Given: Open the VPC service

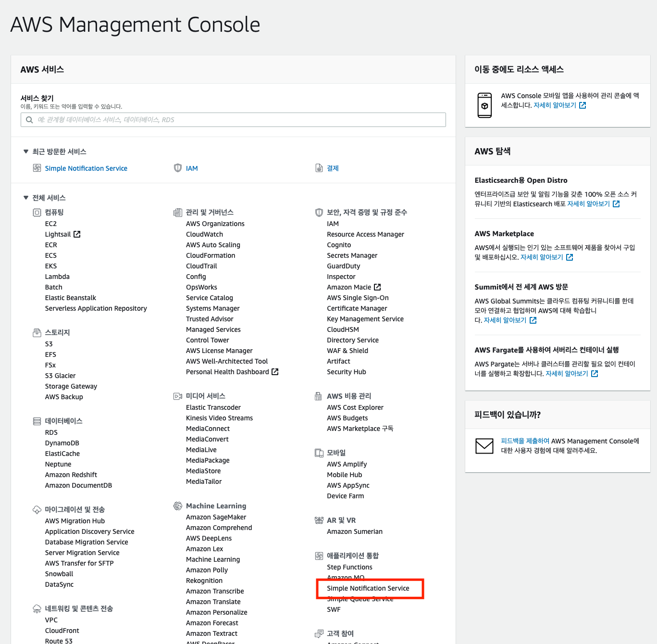Looking at the screenshot, I should [x=51, y=620].
